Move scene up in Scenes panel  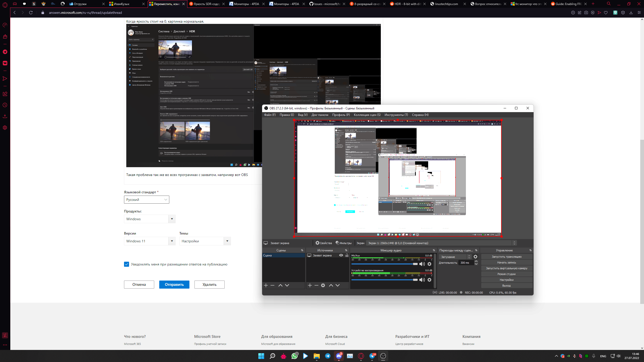pyautogui.click(x=280, y=285)
